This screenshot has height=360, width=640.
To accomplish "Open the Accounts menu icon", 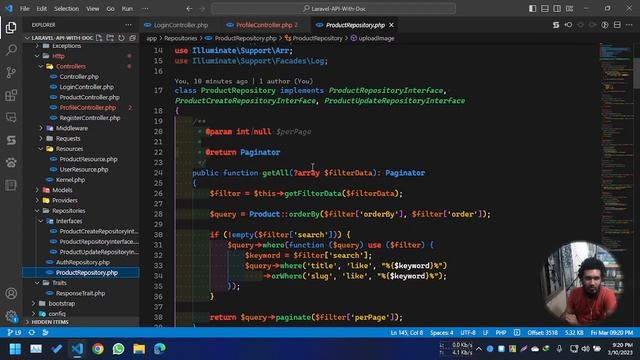I will coord(11,293).
